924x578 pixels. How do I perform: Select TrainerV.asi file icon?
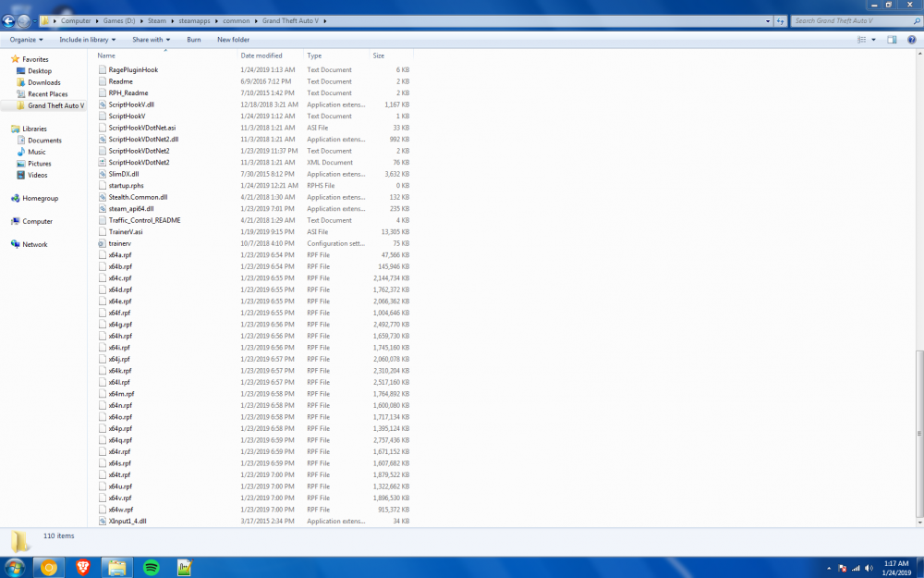(x=103, y=232)
